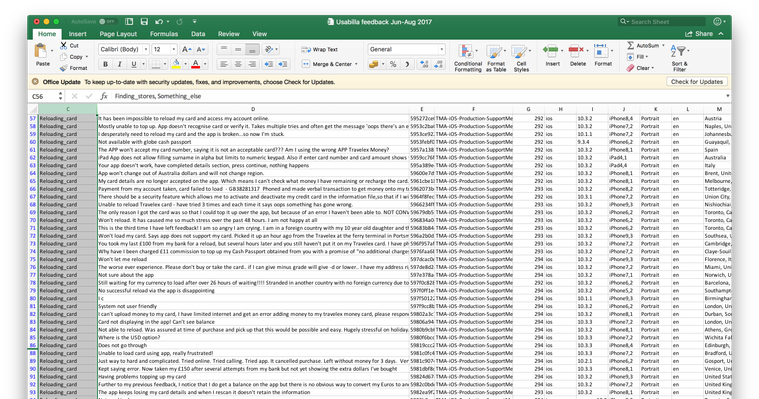
Task: Toggle bottom align for cell contents
Action: coord(252,49)
